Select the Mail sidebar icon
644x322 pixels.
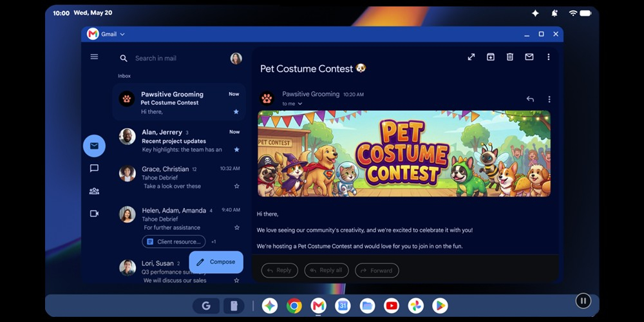tap(94, 146)
